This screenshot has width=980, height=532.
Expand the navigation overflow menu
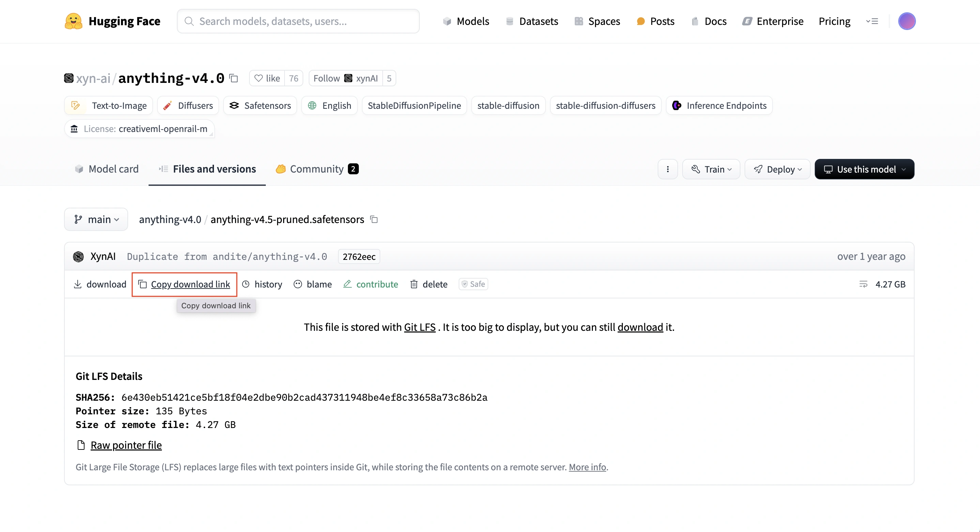pyautogui.click(x=872, y=21)
